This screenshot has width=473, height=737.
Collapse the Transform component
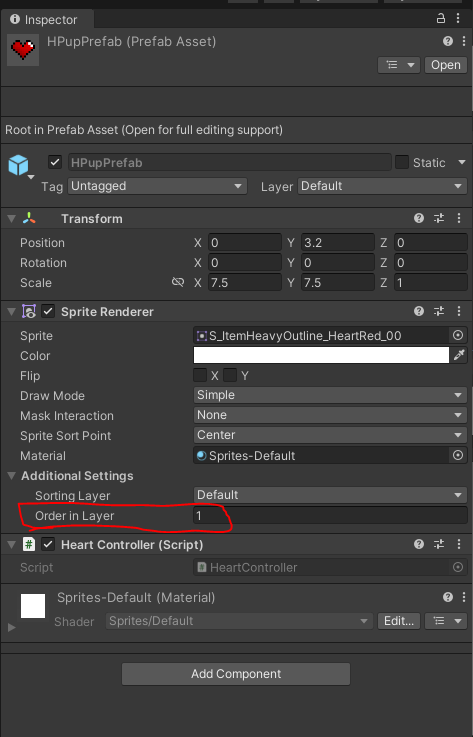click(x=12, y=219)
